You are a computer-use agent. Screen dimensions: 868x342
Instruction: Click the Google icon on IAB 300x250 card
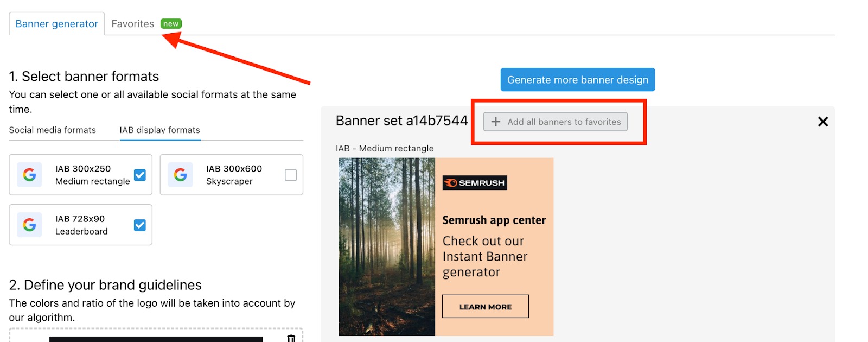29,175
